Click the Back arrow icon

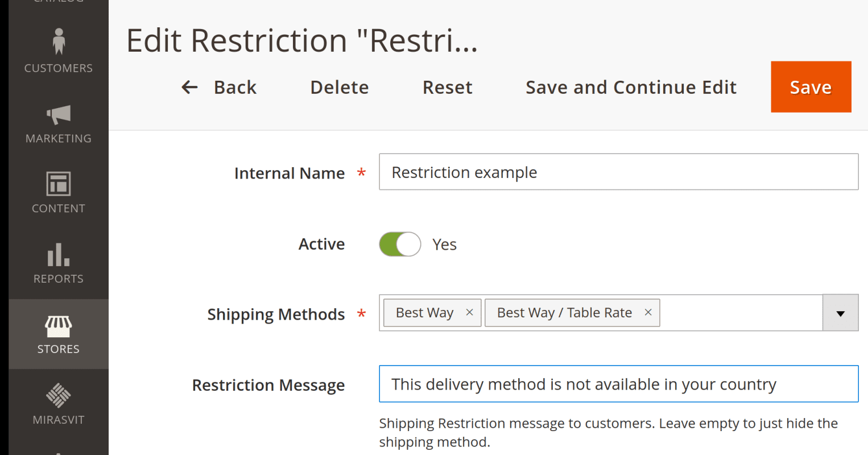click(x=189, y=87)
